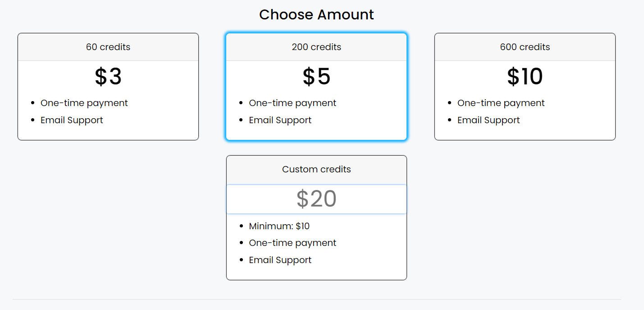The height and width of the screenshot is (310, 644).
Task: Click 'One-time payment' in Custom credits card
Action: (x=292, y=243)
